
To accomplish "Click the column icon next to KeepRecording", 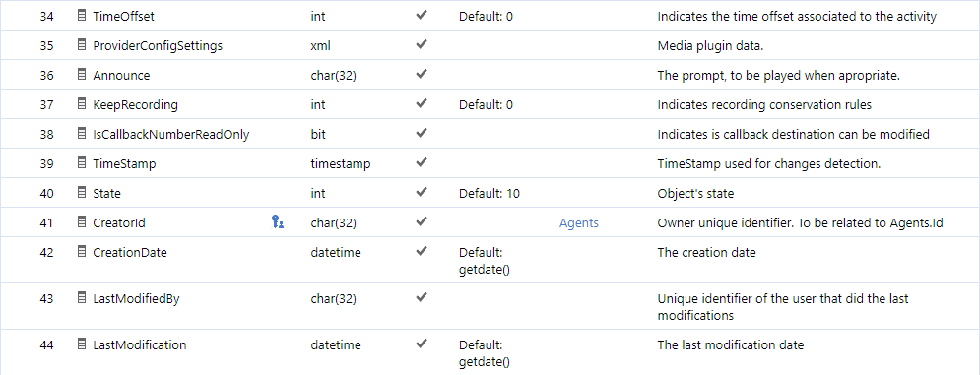I will point(81,103).
